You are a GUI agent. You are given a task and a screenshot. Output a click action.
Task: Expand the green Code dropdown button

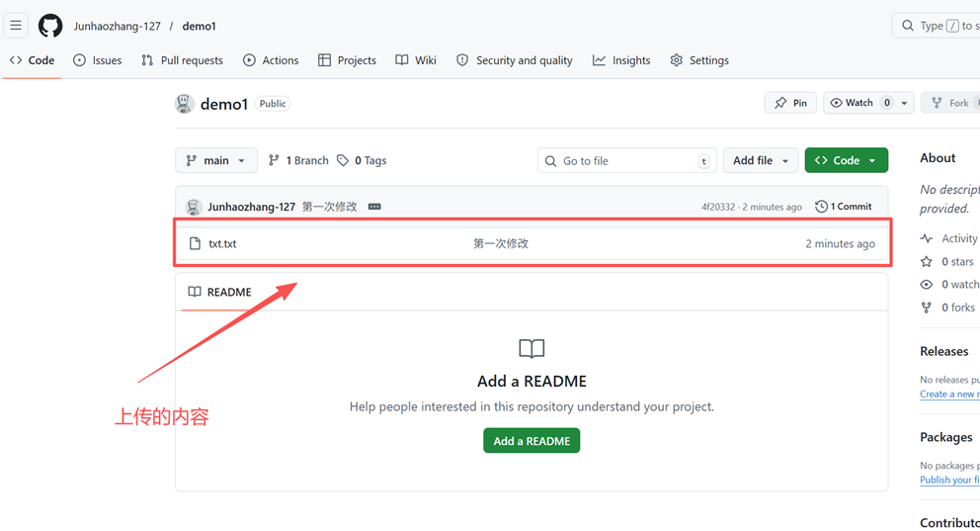847,161
